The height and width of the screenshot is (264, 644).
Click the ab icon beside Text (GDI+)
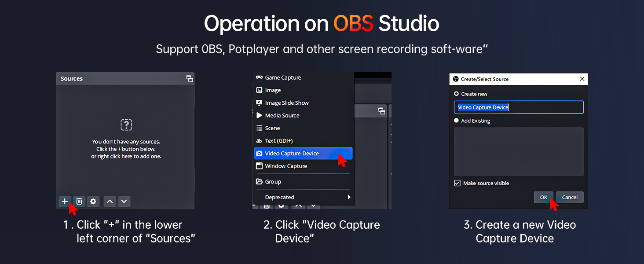point(260,140)
